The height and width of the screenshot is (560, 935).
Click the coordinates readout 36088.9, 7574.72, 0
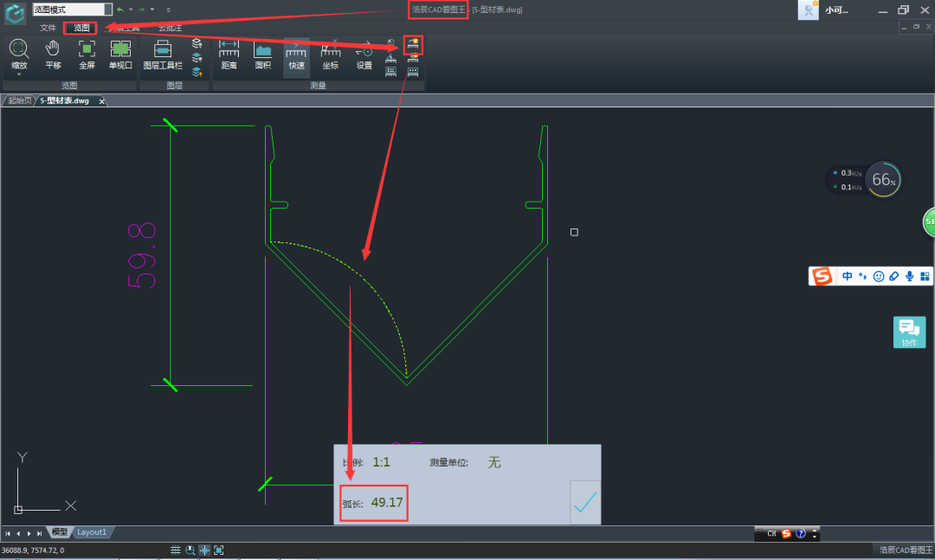click(33, 550)
